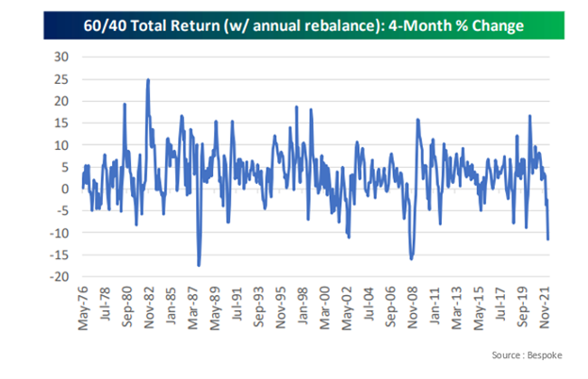The height and width of the screenshot is (379, 588).
Task: Click the y-axis label 0
Action: pos(65,189)
